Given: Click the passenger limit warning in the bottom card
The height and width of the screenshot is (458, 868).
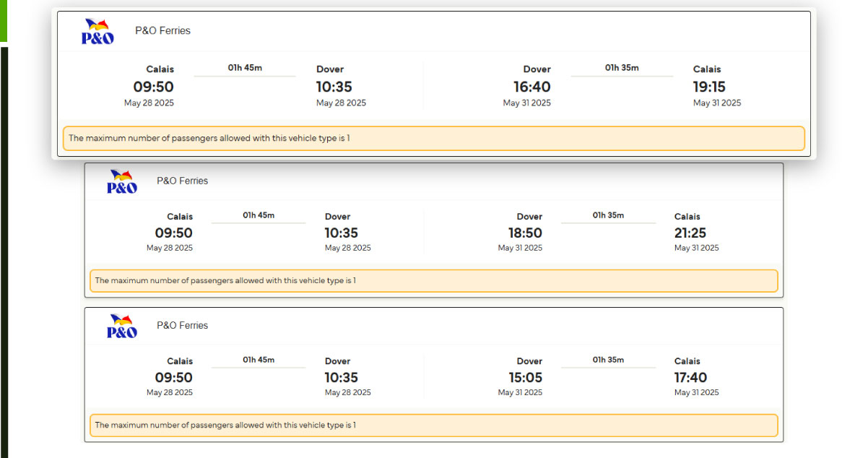Looking at the screenshot, I should point(433,425).
